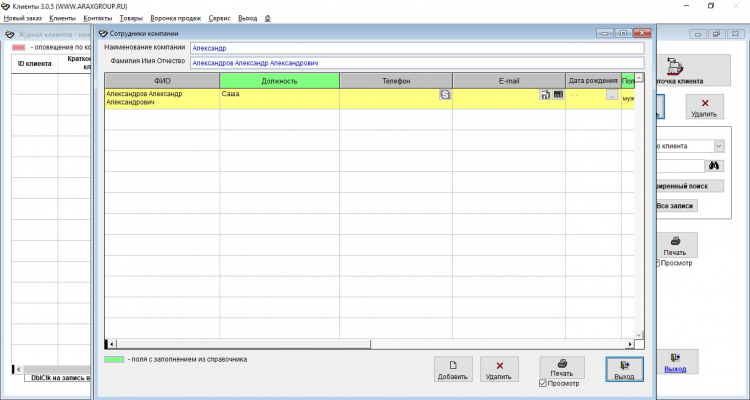Screen dimensions: 750x400
Task: Click Дата рождения column header
Action: point(593,81)
